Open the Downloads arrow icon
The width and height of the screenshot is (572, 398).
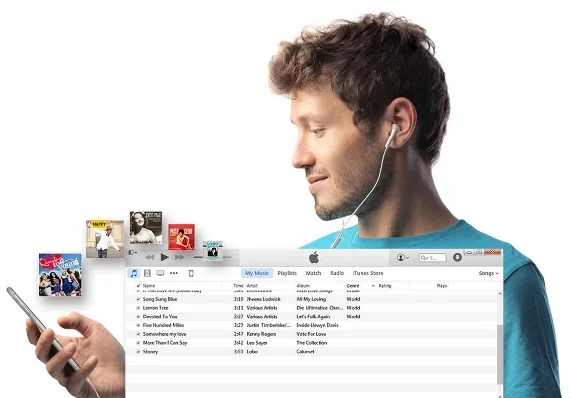pos(457,257)
